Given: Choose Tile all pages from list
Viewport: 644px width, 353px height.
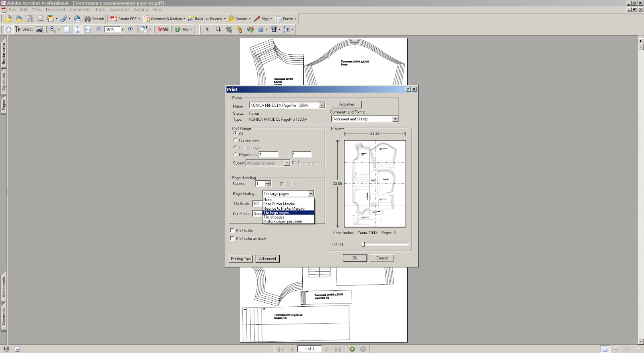Looking at the screenshot, I should 274,217.
